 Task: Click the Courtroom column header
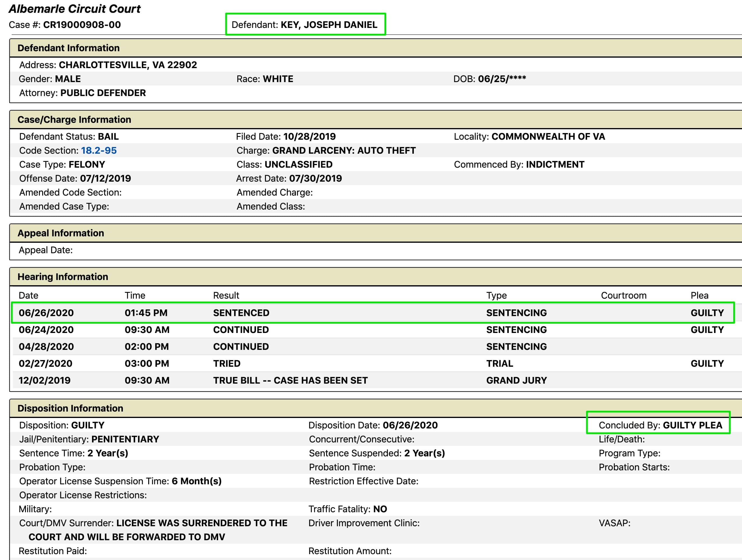click(623, 295)
